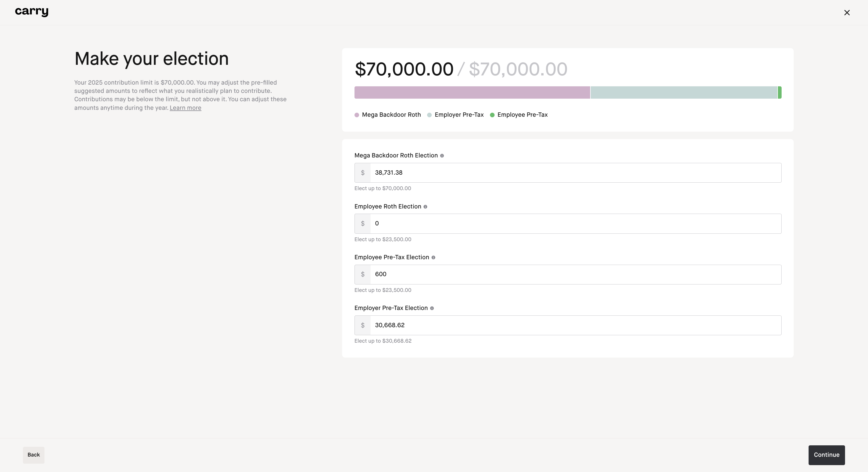Show Employee Roth Election info icon

tap(425, 207)
